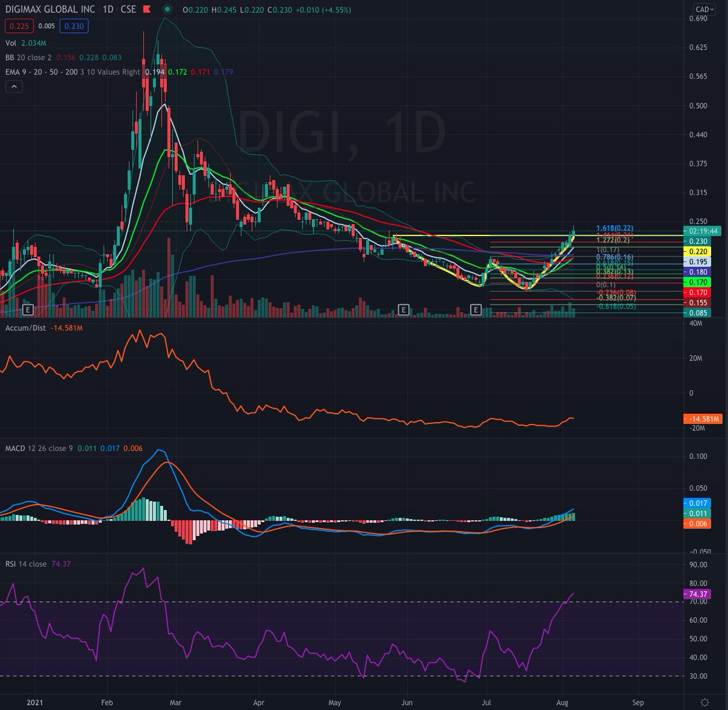Image resolution: width=728 pixels, height=710 pixels.
Task: Change the 1D interval in the title
Action: click(108, 10)
